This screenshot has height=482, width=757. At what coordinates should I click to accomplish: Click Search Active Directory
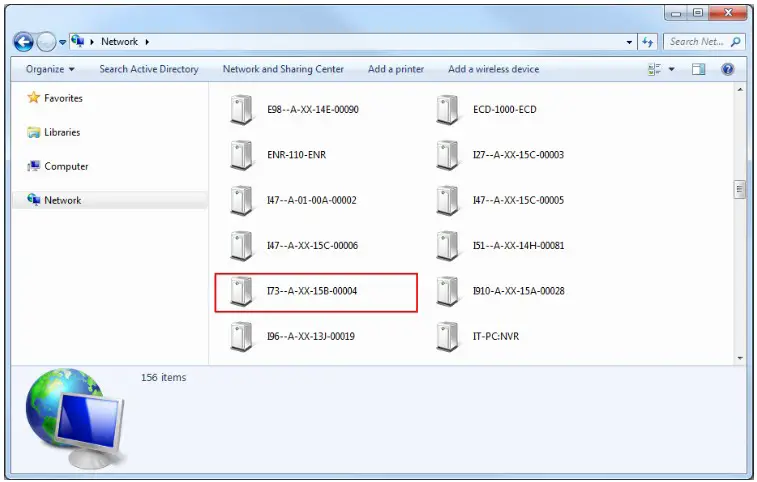point(149,69)
